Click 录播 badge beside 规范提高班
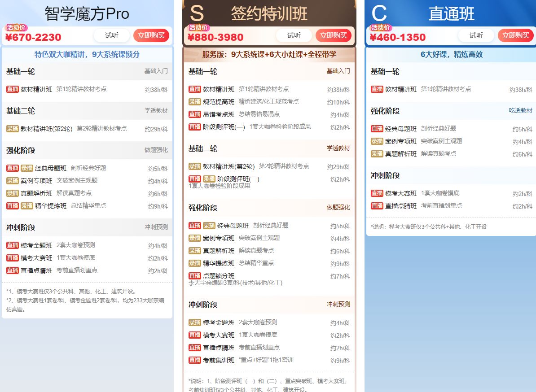Screen dimensions: 536x392 pyautogui.click(x=195, y=102)
